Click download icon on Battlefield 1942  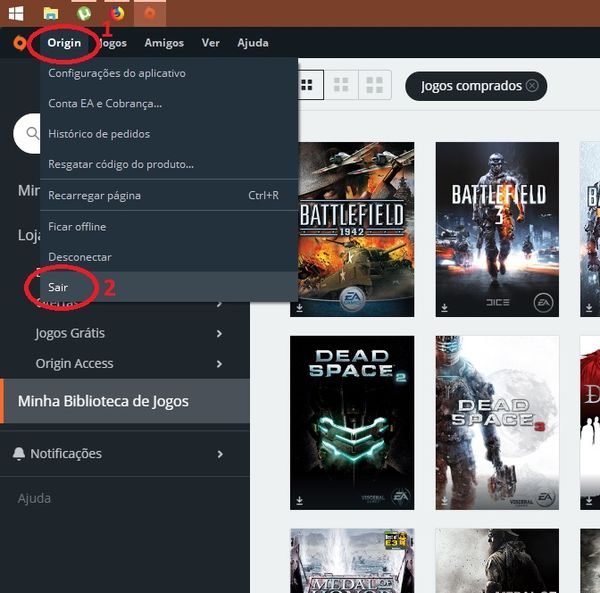pos(300,308)
